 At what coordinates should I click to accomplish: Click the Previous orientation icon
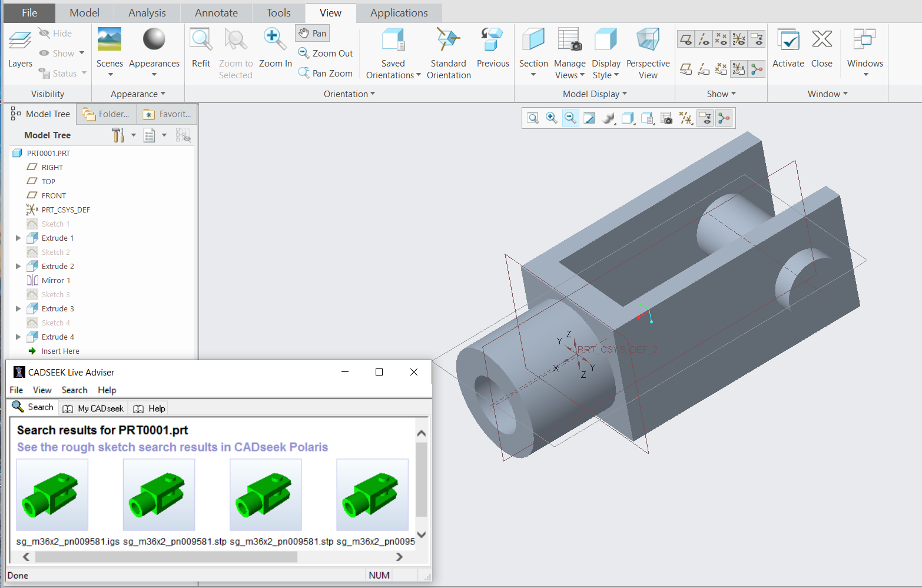click(x=492, y=40)
